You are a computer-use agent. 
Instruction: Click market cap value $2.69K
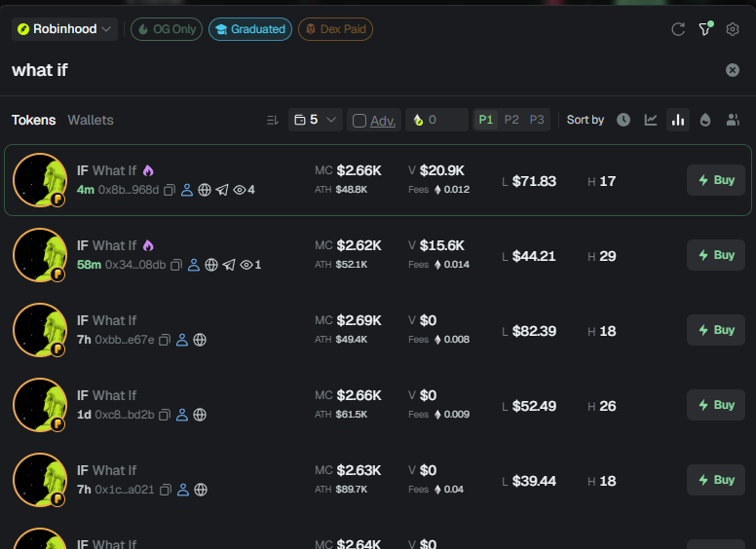[359, 320]
